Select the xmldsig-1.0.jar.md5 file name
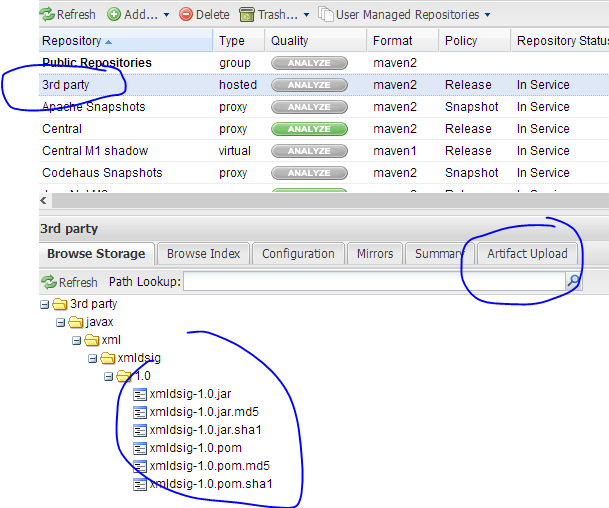The image size is (609, 508). (x=204, y=412)
